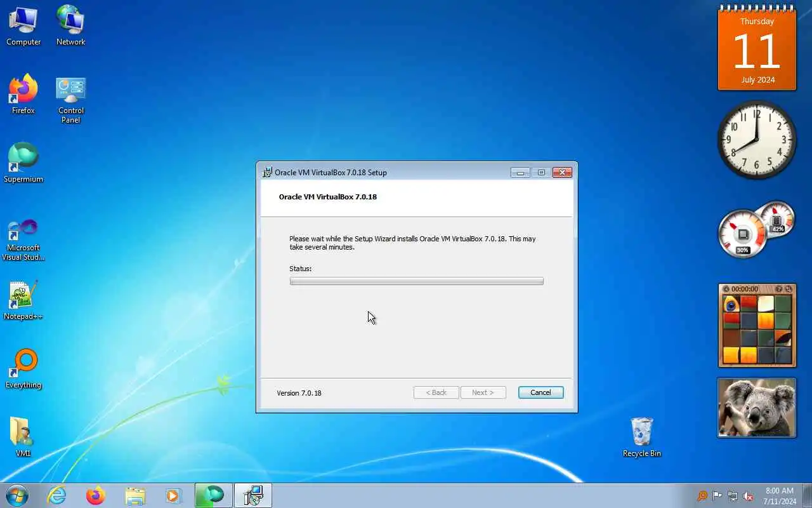The height and width of the screenshot is (508, 812).
Task: Select the Microsoft Visual Studio shortcut
Action: (23, 239)
